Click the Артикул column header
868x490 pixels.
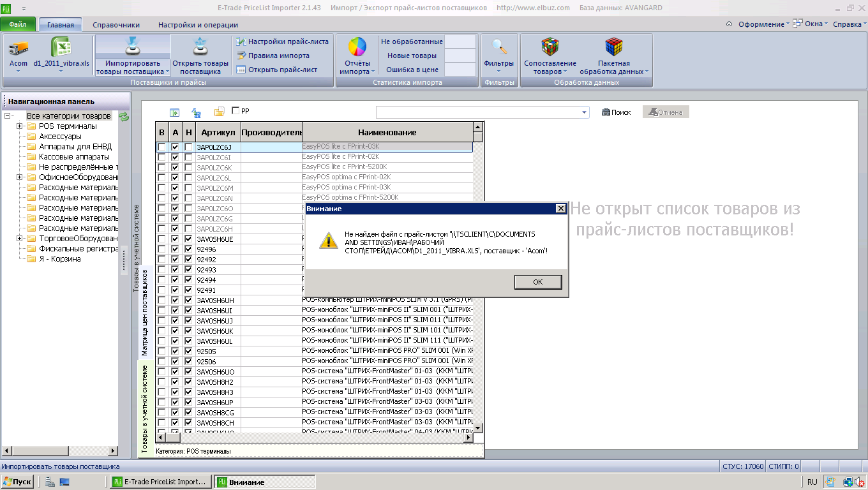[218, 132]
